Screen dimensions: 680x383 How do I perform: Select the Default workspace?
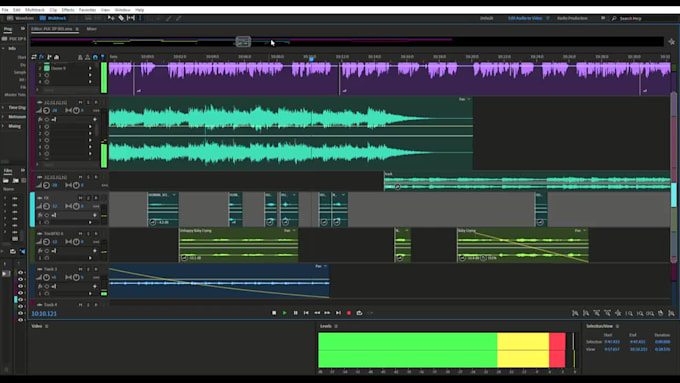pyautogui.click(x=487, y=18)
